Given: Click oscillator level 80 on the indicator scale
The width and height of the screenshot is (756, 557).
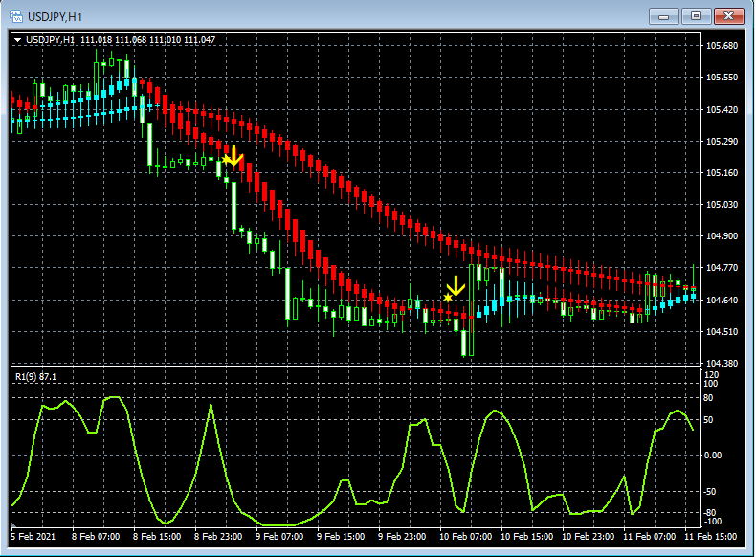Looking at the screenshot, I should click(x=708, y=398).
